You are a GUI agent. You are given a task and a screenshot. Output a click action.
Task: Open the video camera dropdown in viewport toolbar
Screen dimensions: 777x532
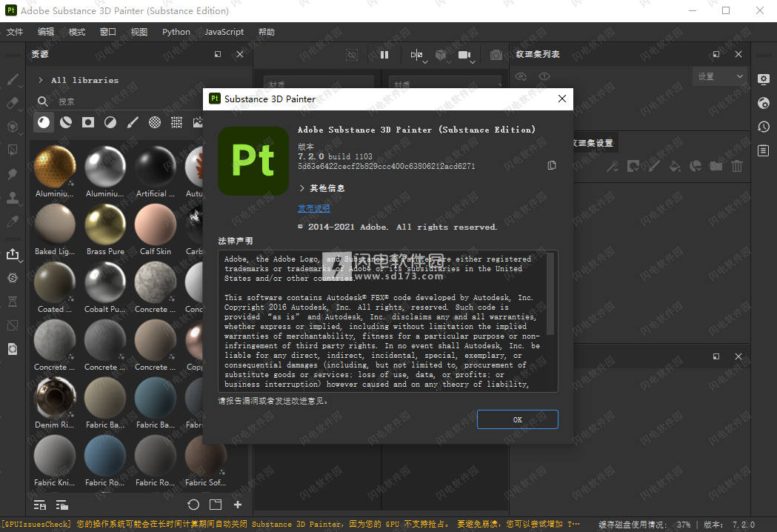467,56
